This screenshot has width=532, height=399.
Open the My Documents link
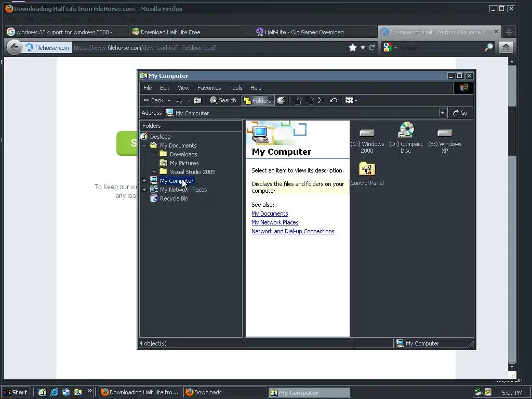[x=270, y=214]
